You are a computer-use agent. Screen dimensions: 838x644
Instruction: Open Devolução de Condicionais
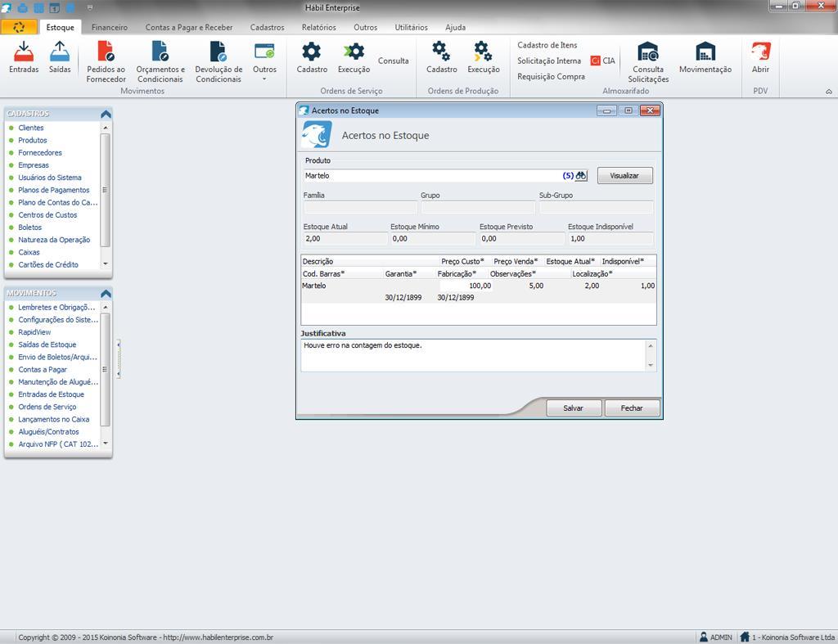click(x=219, y=62)
